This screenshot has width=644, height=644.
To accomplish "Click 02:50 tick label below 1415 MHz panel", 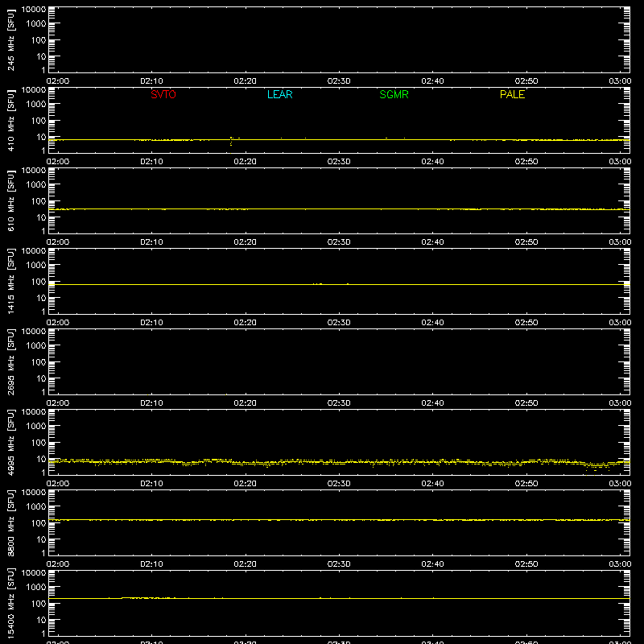I will click(x=526, y=323).
